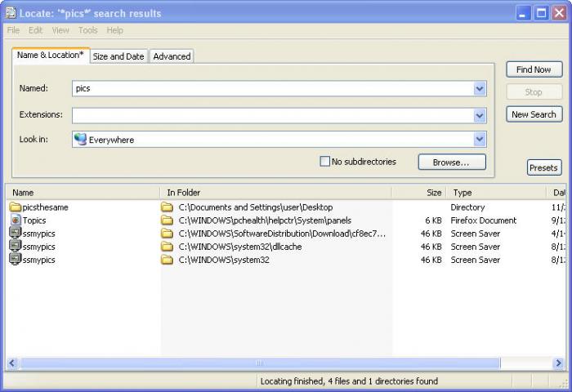Click the Topics Firefox document icon
Screen dimensions: 572x392
pyautogui.click(x=16, y=220)
